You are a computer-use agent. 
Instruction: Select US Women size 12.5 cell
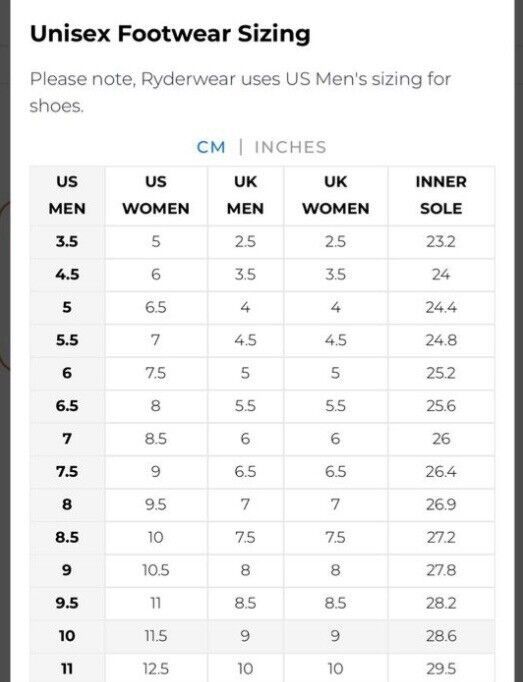156,669
